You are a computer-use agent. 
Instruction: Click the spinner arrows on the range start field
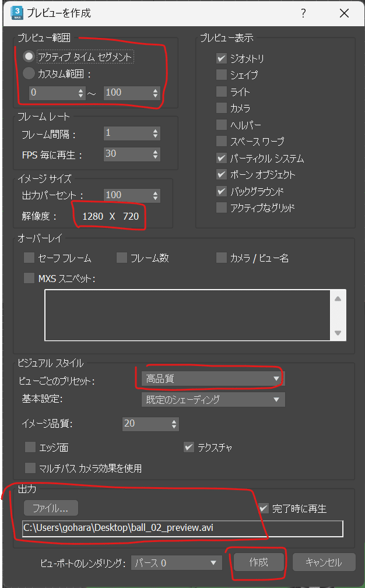pyautogui.click(x=81, y=93)
